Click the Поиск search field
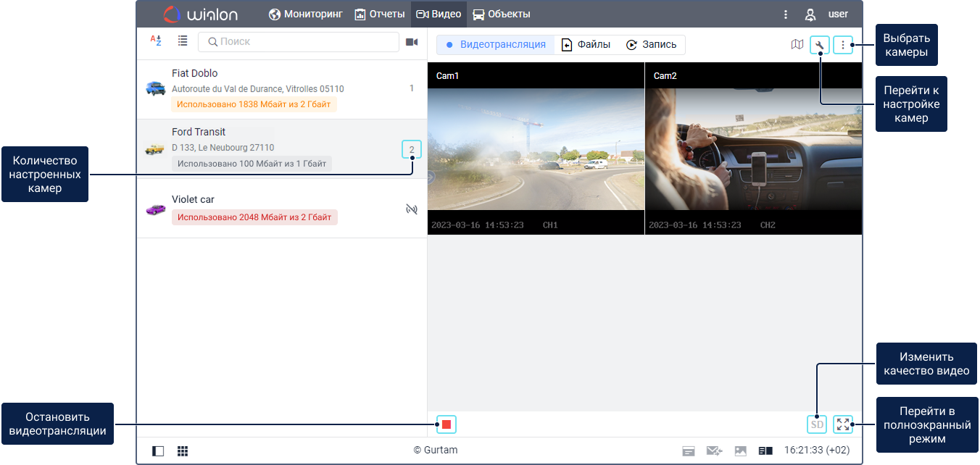980x465 pixels. click(299, 42)
